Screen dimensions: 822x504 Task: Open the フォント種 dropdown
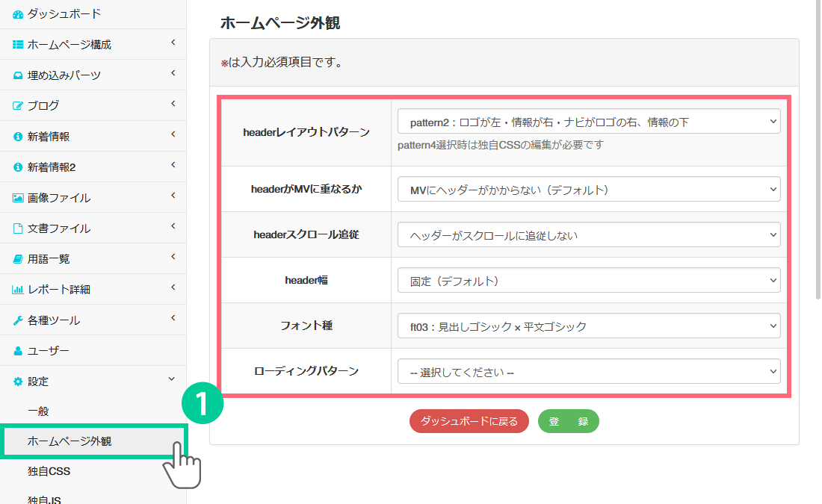pyautogui.click(x=589, y=326)
